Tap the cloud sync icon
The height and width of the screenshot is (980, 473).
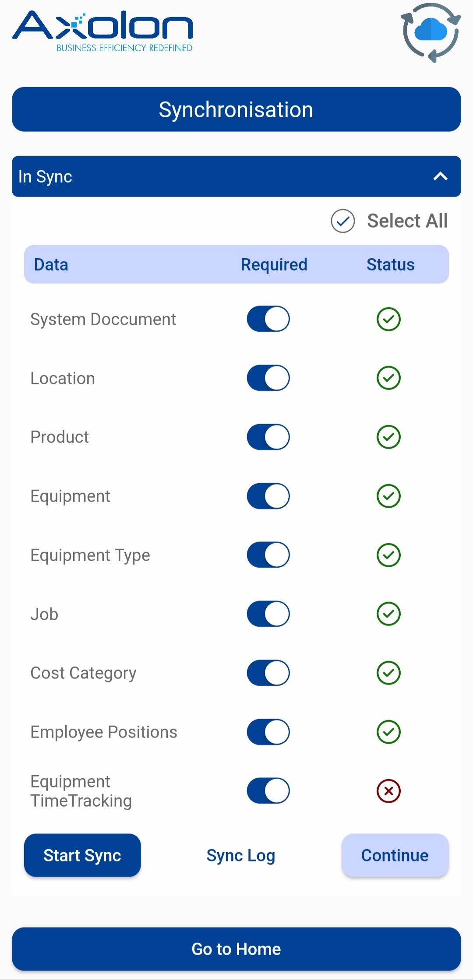[431, 32]
